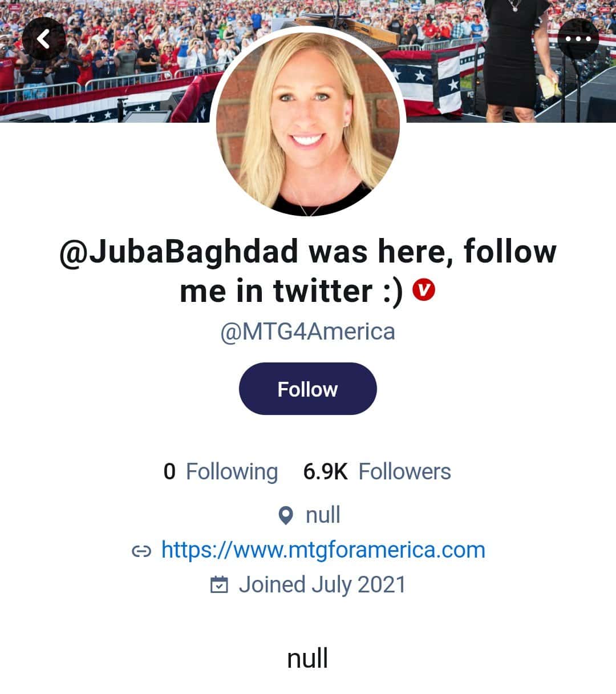Screen dimensions: 616x694
Task: Go back using the left arrow icon
Action: click(x=43, y=39)
